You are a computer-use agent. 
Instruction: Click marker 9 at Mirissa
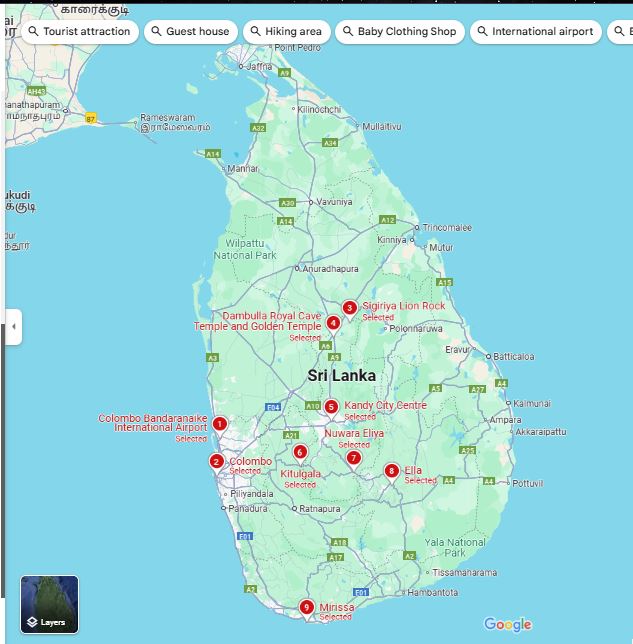click(307, 607)
